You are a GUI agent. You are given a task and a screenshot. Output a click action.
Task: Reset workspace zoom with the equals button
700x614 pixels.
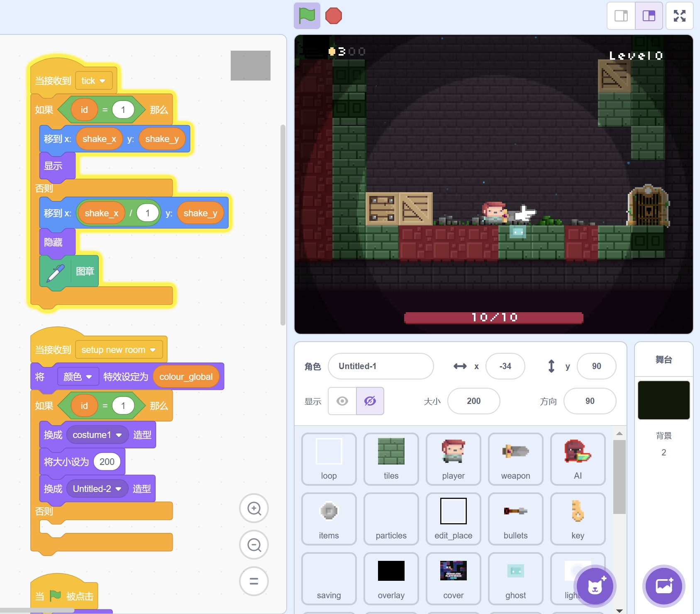tap(254, 581)
